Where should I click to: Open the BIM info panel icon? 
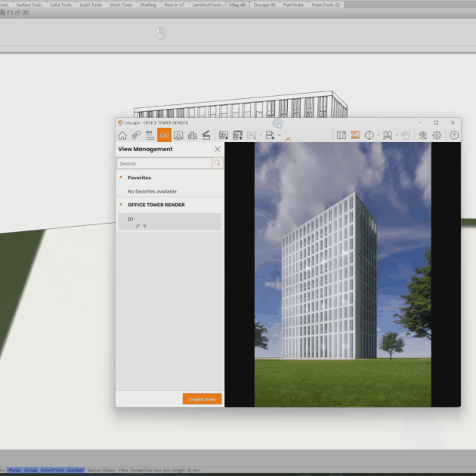[x=150, y=135]
